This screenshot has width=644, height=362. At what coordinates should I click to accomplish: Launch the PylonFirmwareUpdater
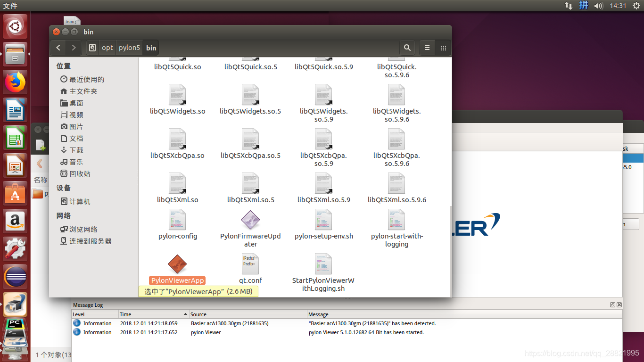(x=250, y=220)
